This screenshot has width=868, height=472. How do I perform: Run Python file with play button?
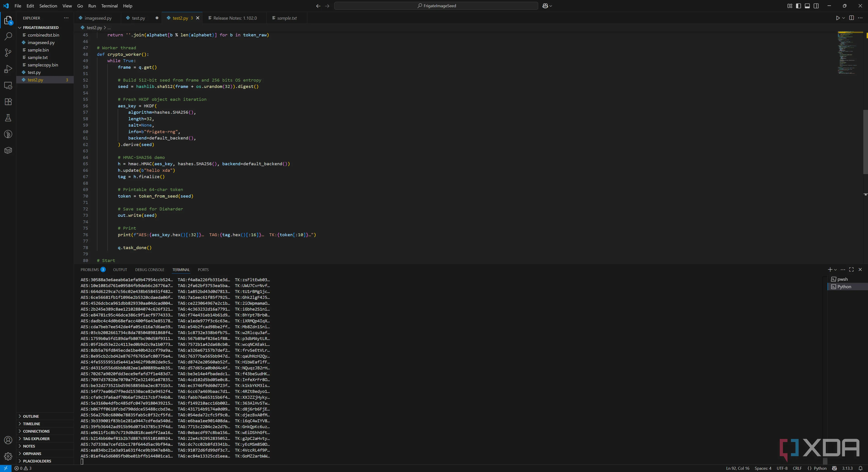[838, 18]
